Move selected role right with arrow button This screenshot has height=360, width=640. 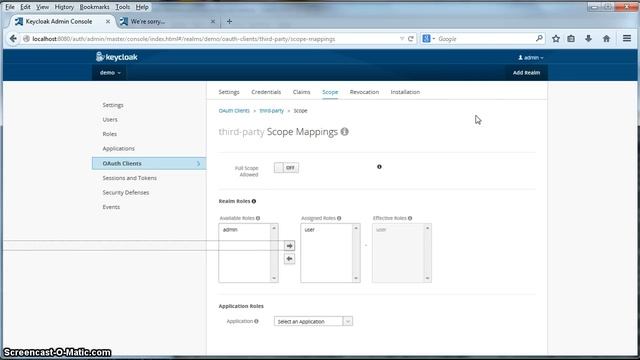(289, 246)
